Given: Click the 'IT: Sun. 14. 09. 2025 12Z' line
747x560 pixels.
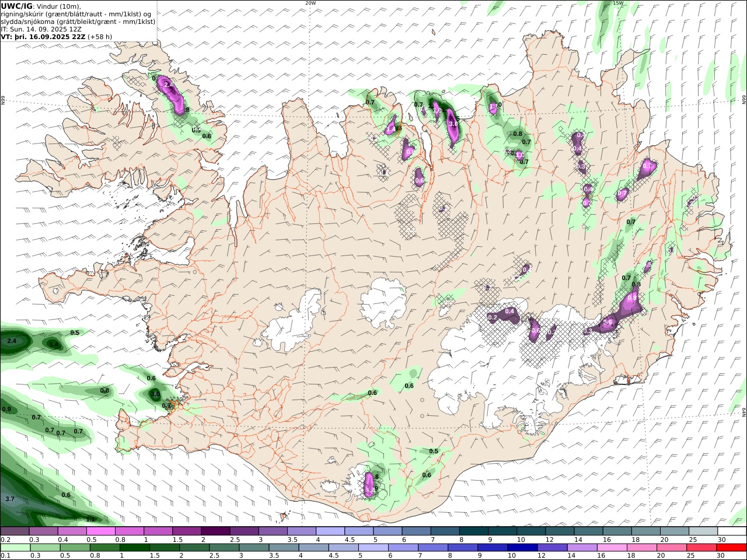Looking at the screenshot, I should point(41,29).
